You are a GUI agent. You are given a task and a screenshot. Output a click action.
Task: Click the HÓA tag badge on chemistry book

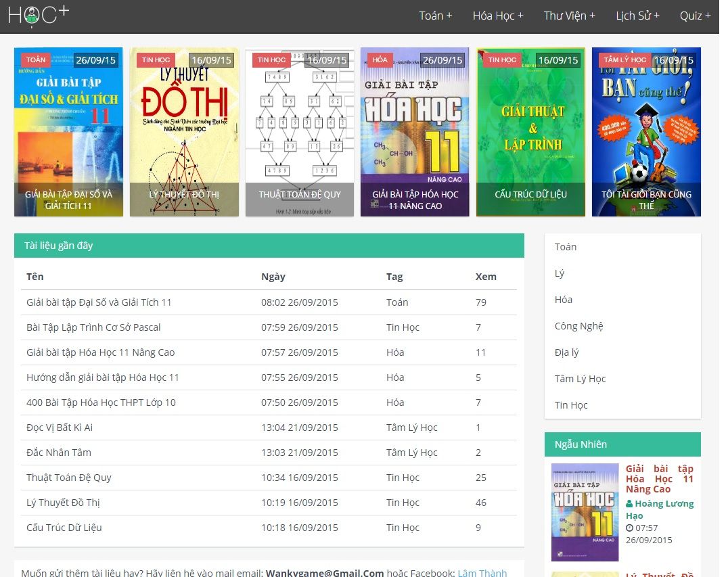pos(380,60)
